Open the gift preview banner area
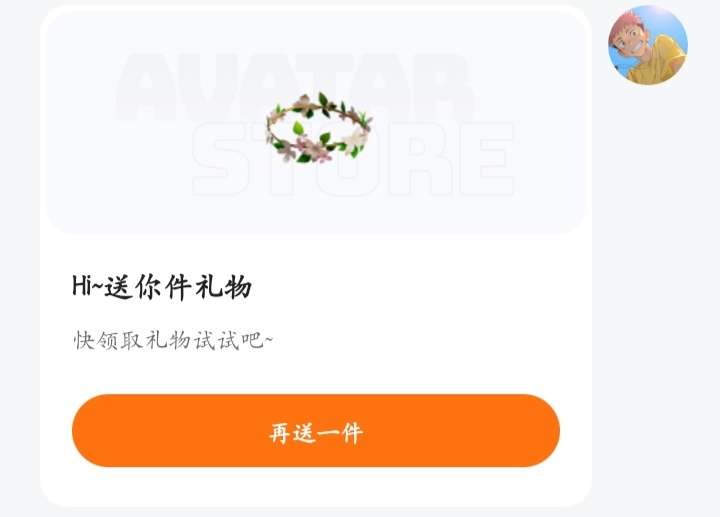Image resolution: width=720 pixels, height=517 pixels. click(x=315, y=122)
